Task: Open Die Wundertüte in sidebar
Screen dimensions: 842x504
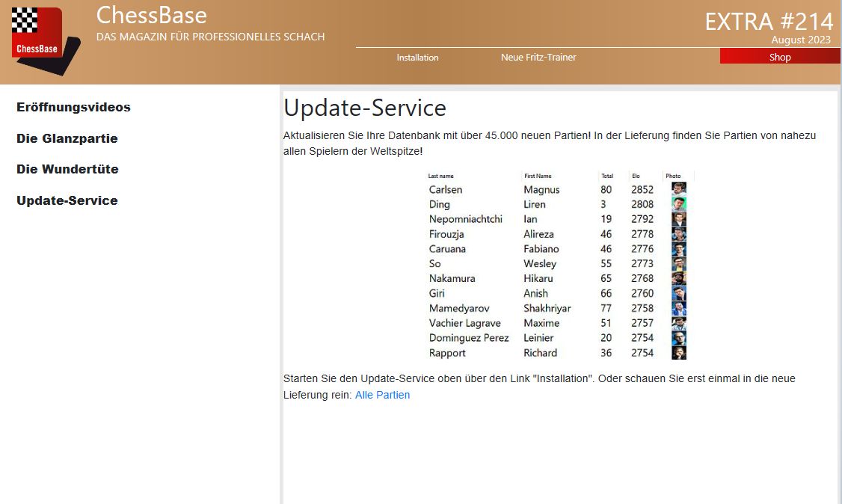Action: tap(67, 170)
